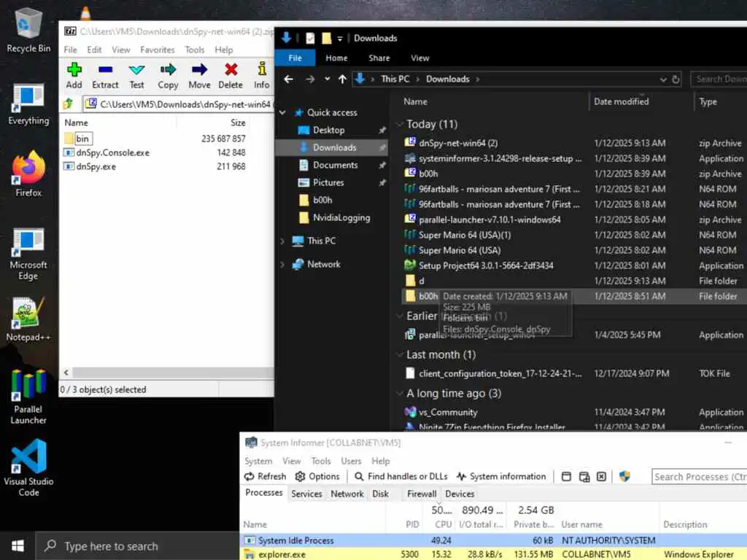Viewport: 747px width, 560px height.
Task: Open the Network tab in System Informer
Action: pyautogui.click(x=347, y=494)
